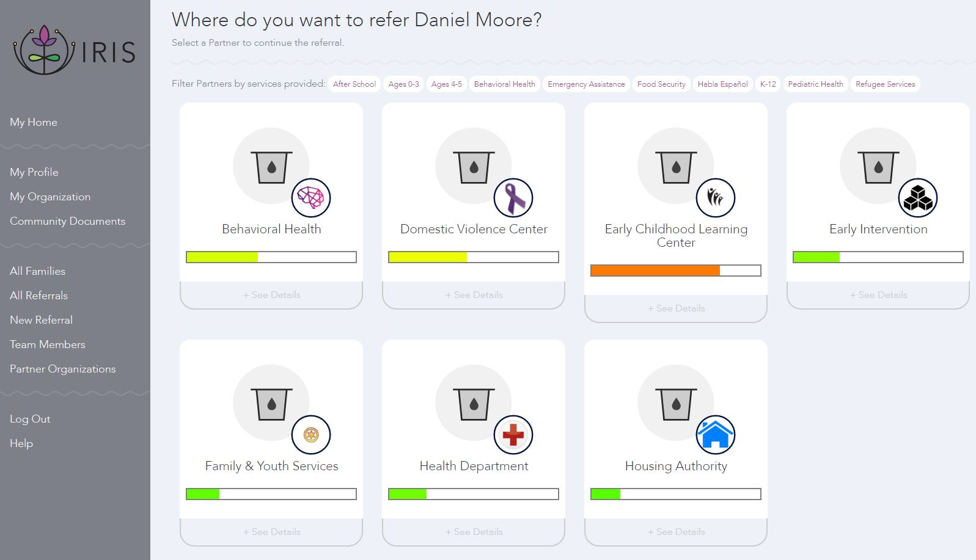Click the Log Out link
Image resolution: width=976 pixels, height=560 pixels.
coord(30,419)
